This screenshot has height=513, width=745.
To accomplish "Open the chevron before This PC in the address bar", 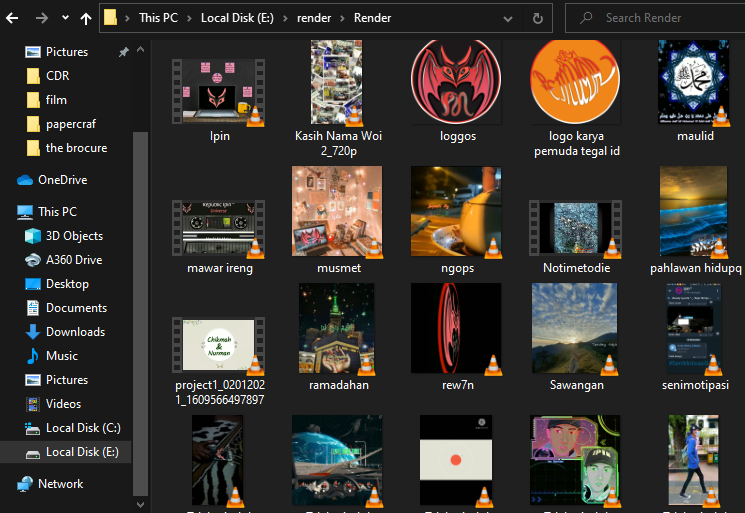I will click(127, 18).
